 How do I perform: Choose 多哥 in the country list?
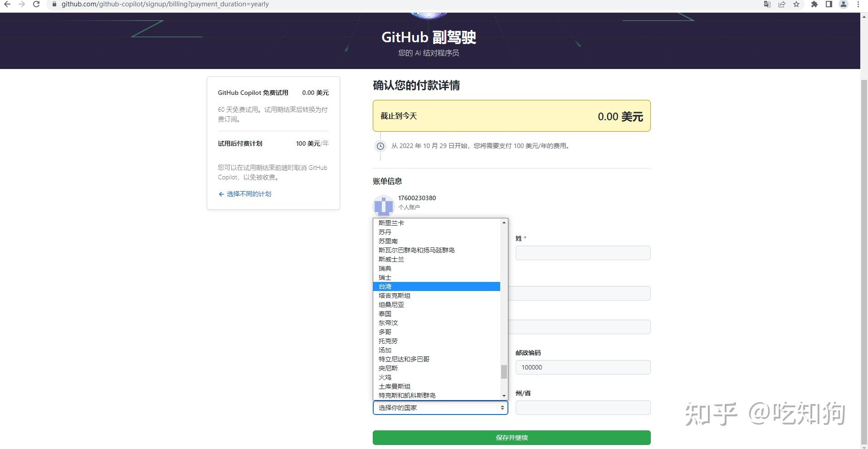tap(437, 332)
